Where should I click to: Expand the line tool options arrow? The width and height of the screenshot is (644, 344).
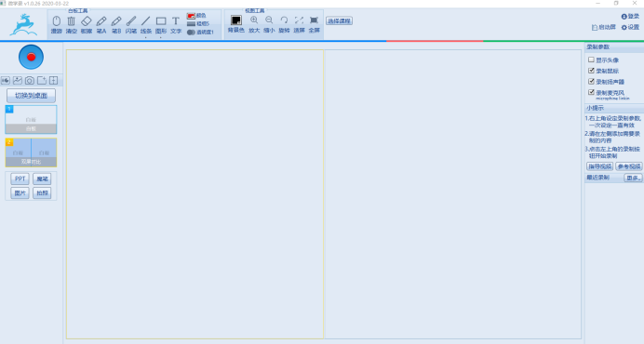(146, 37)
